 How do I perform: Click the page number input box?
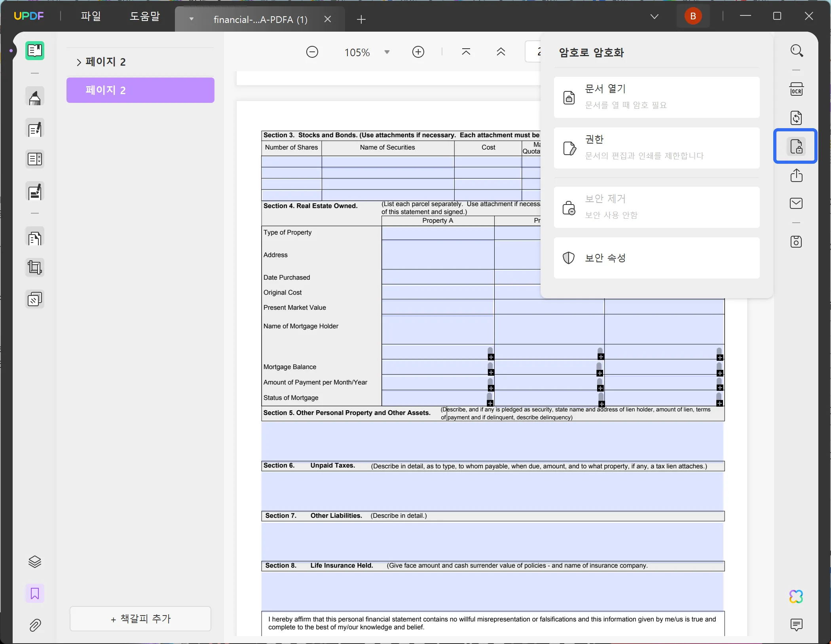533,51
